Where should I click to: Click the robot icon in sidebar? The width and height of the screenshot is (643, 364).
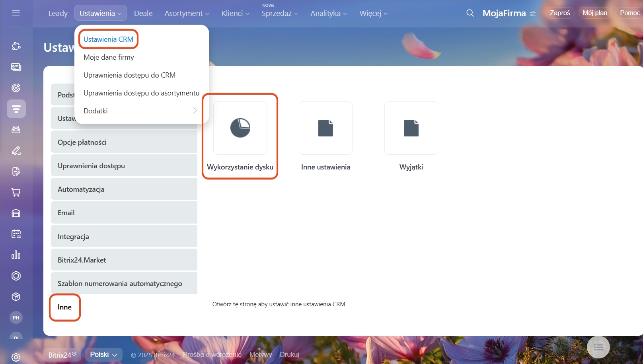(x=16, y=130)
